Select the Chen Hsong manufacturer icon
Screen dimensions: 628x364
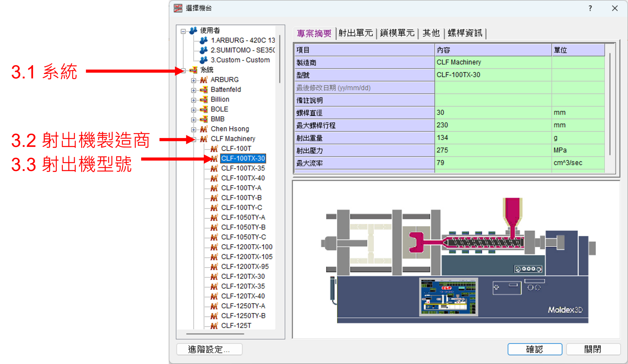[204, 129]
